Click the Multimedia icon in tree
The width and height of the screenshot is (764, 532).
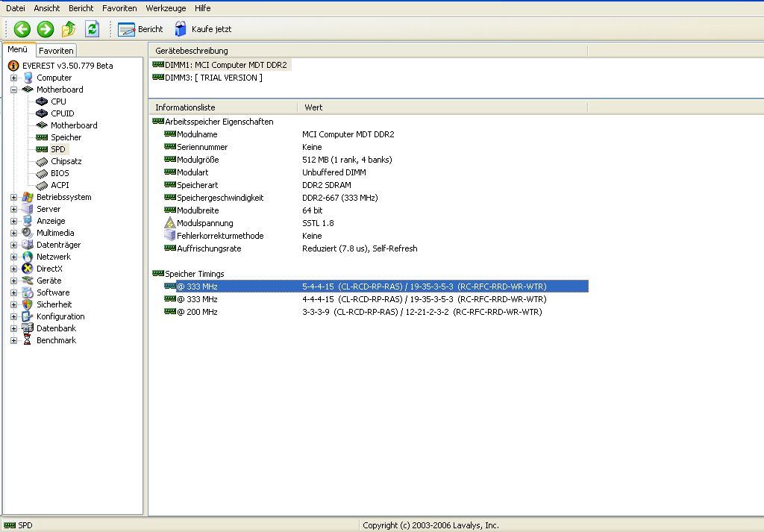coord(28,233)
